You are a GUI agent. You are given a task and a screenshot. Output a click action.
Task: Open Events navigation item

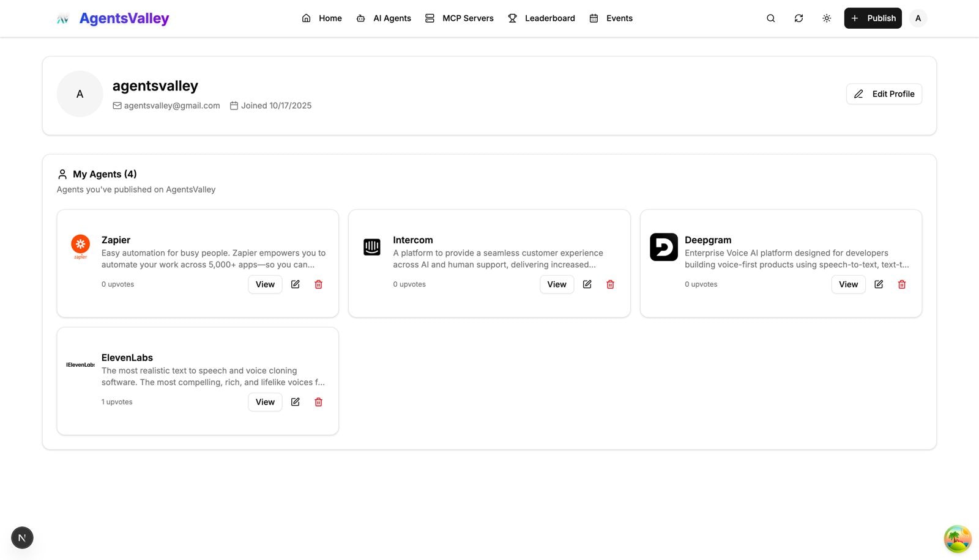[x=611, y=18]
